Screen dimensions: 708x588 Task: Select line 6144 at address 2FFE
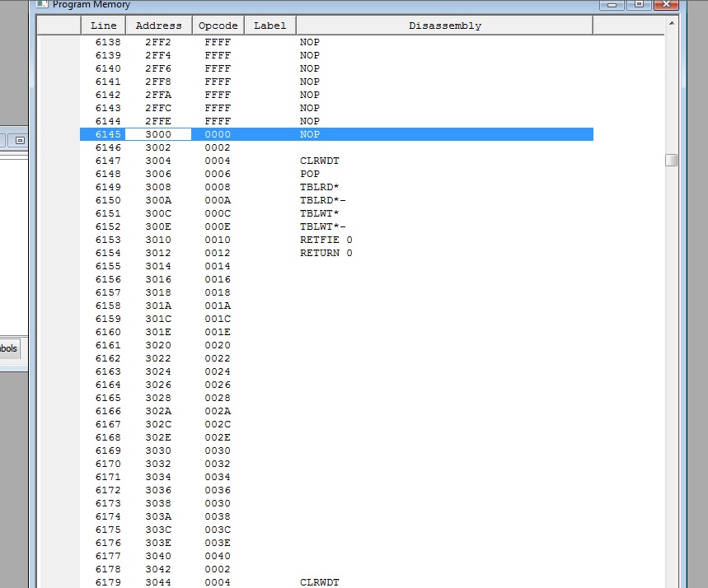point(107,121)
